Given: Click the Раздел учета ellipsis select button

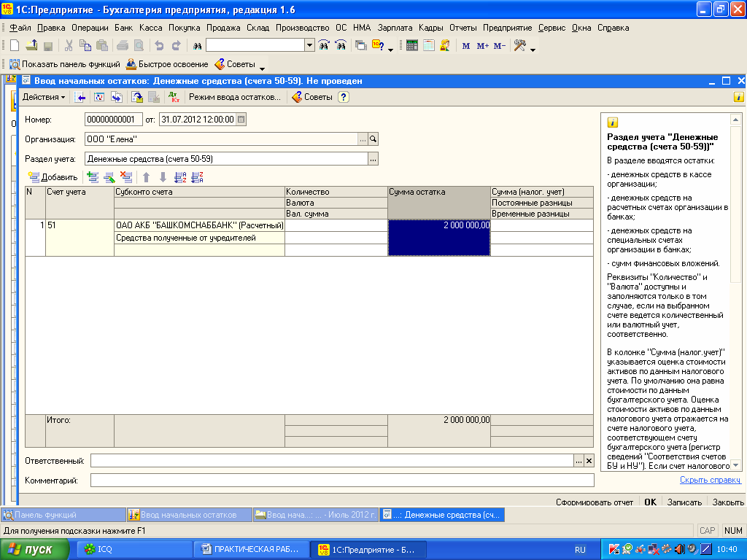Looking at the screenshot, I should (373, 159).
